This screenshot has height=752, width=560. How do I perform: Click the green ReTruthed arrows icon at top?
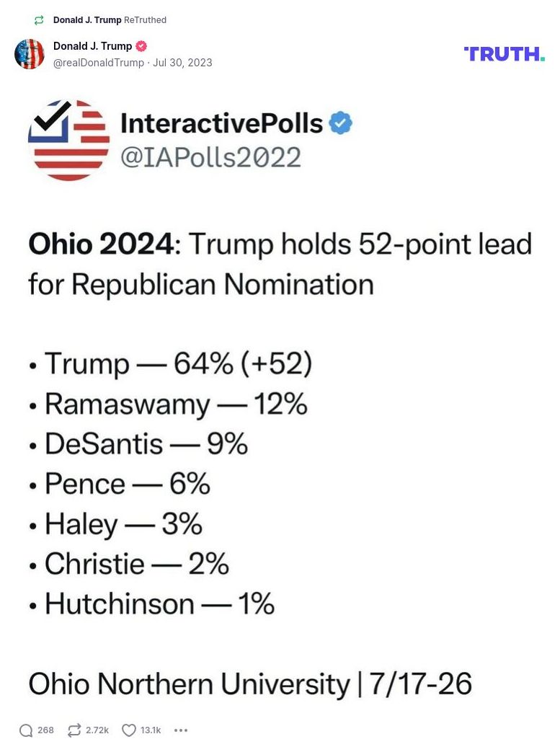pos(38,20)
